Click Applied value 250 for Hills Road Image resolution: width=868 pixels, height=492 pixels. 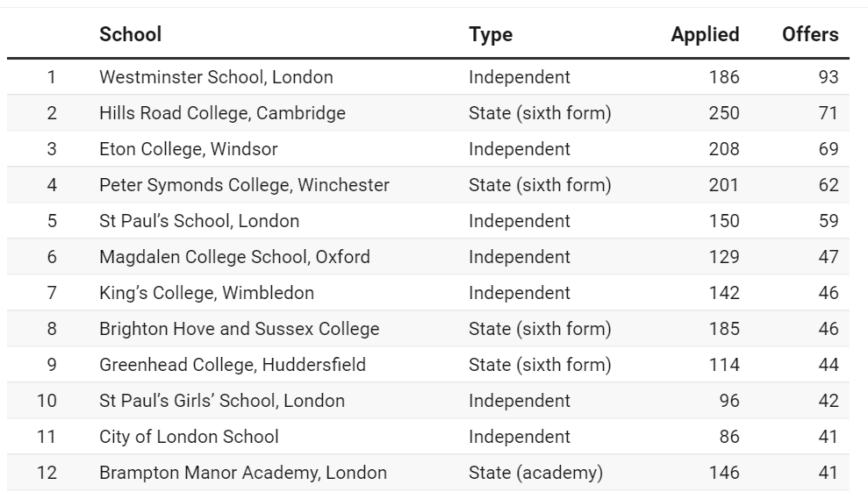[724, 113]
